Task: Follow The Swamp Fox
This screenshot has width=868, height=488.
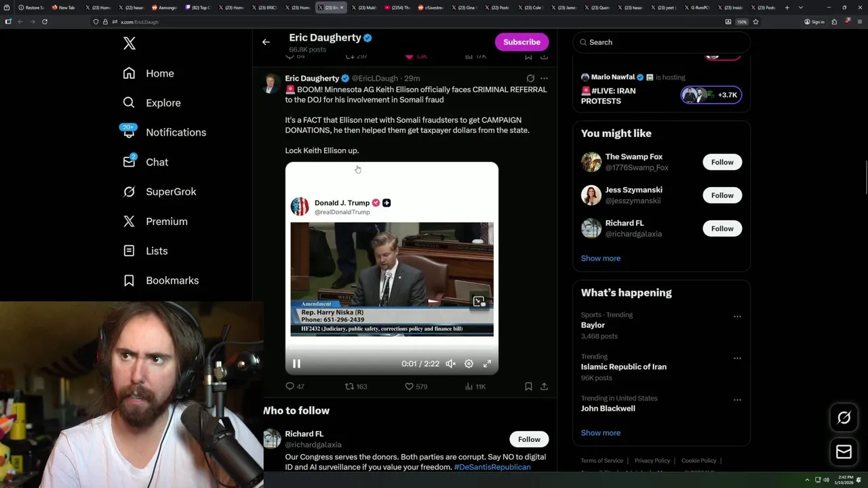Action: coord(722,162)
